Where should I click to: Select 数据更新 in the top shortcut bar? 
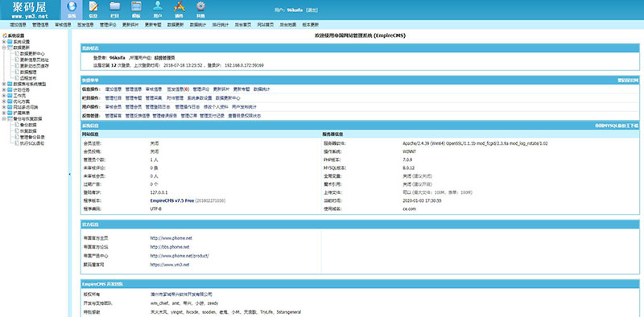coord(175,25)
